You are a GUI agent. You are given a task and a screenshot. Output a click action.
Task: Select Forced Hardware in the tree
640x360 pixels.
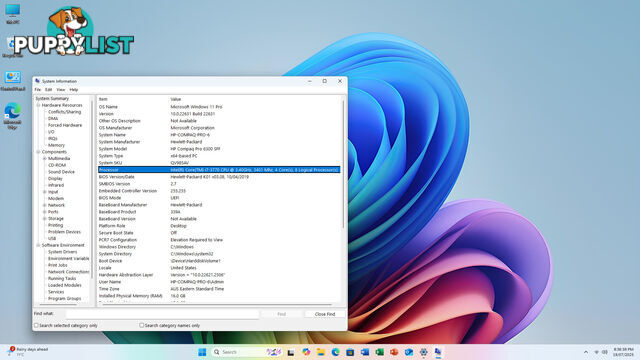[65, 125]
